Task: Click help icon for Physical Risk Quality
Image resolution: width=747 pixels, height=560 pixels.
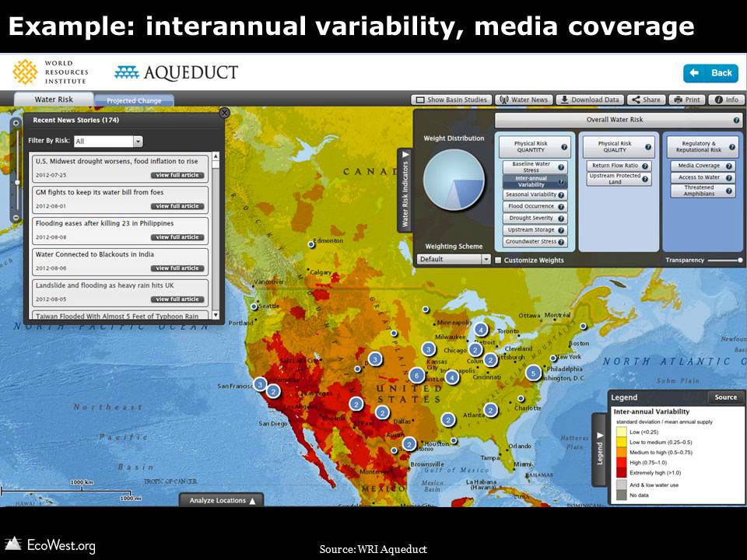Action: point(648,147)
